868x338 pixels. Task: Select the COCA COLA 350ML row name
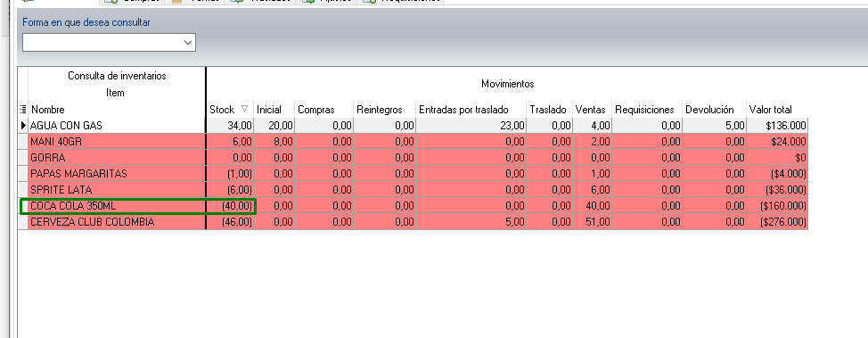[117, 206]
